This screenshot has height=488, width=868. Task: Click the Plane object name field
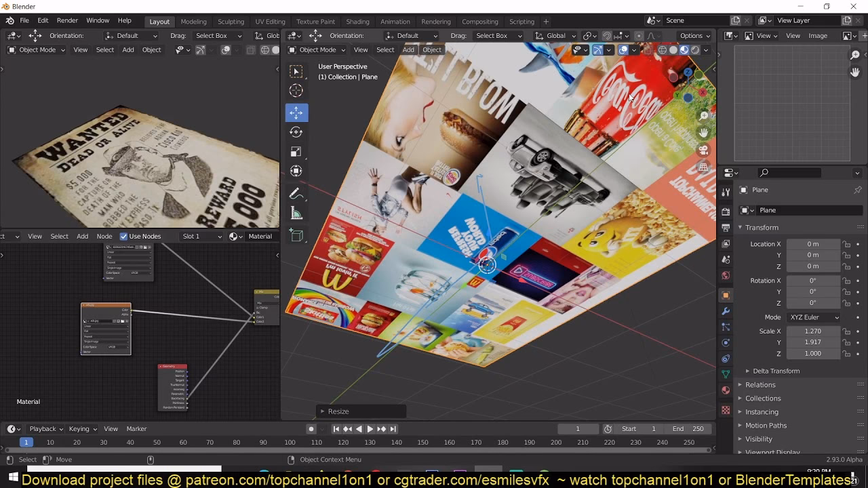click(x=810, y=210)
